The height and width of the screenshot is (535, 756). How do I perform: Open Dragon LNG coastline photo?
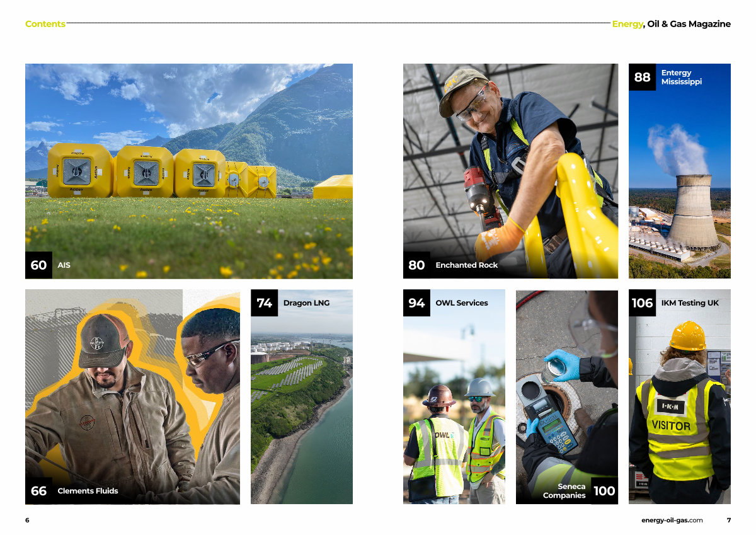click(x=302, y=397)
